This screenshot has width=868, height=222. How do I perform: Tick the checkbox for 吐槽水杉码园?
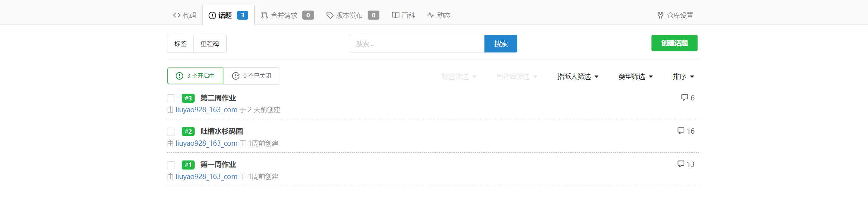[171, 132]
